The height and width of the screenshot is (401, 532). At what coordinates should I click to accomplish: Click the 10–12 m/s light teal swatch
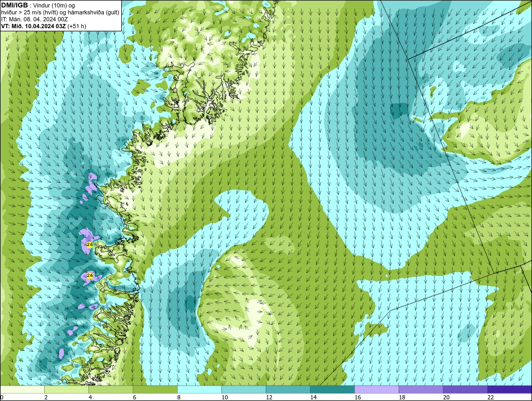tap(244, 389)
